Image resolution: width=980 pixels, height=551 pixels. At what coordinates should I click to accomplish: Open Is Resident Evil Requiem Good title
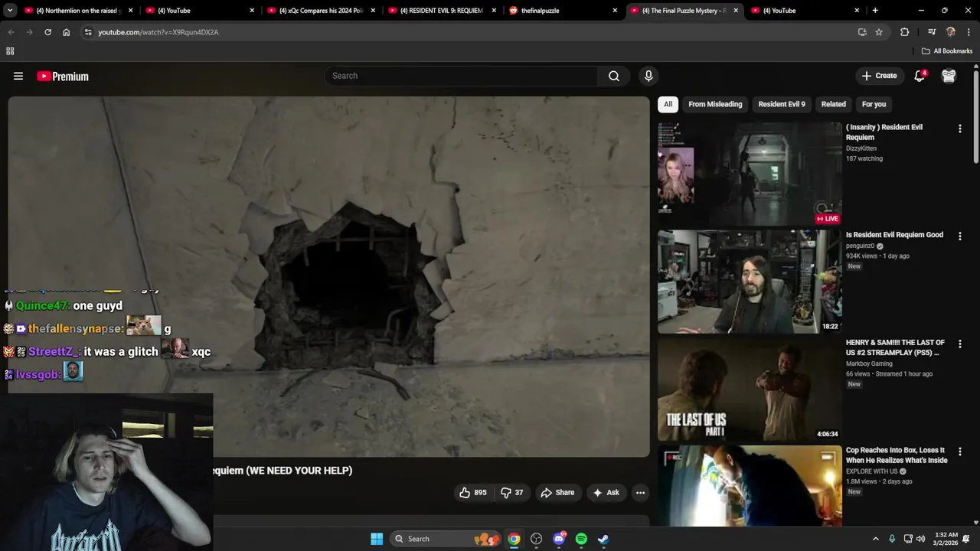[894, 235]
